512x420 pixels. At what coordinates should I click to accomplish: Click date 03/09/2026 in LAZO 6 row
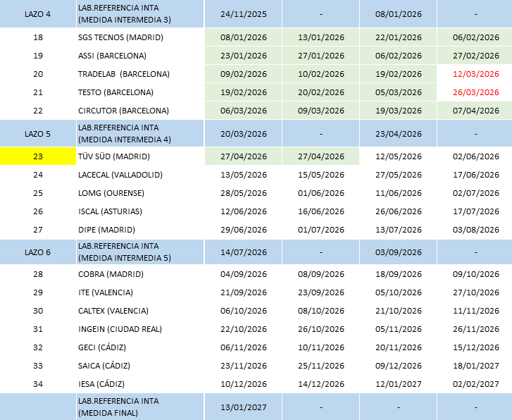point(399,252)
